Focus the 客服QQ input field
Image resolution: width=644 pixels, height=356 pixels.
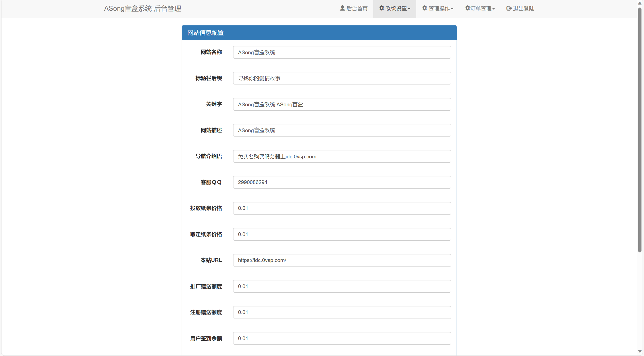(x=342, y=182)
